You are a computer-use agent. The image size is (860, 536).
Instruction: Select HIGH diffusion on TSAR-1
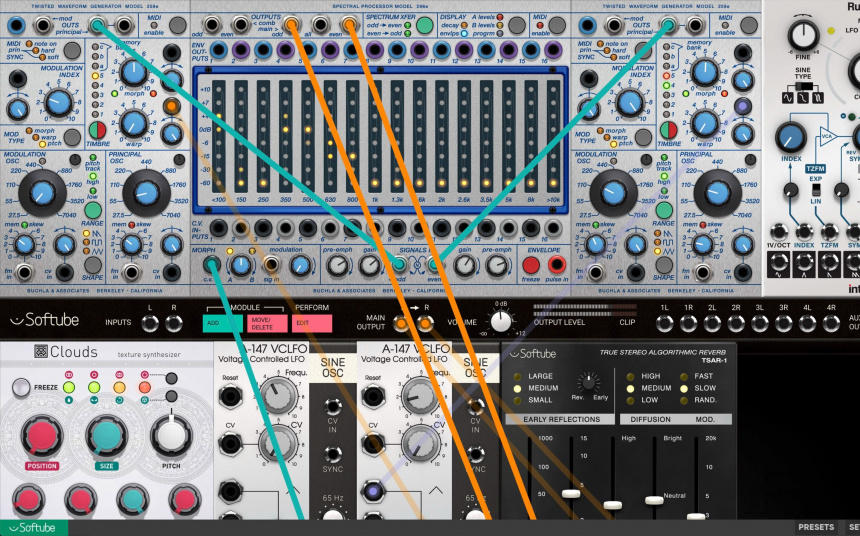[630, 376]
